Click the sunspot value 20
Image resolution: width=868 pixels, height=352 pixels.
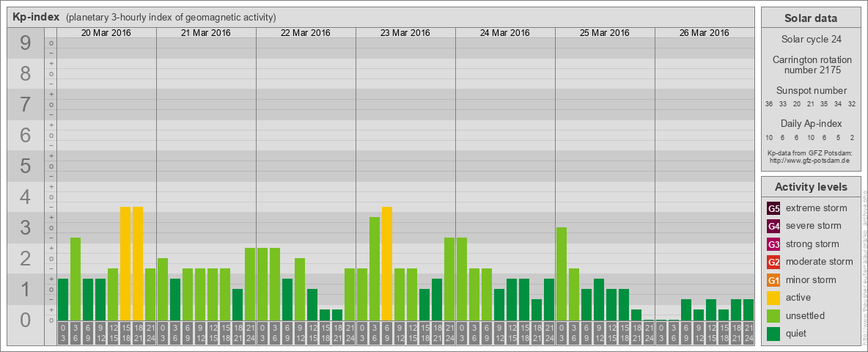[797, 103]
